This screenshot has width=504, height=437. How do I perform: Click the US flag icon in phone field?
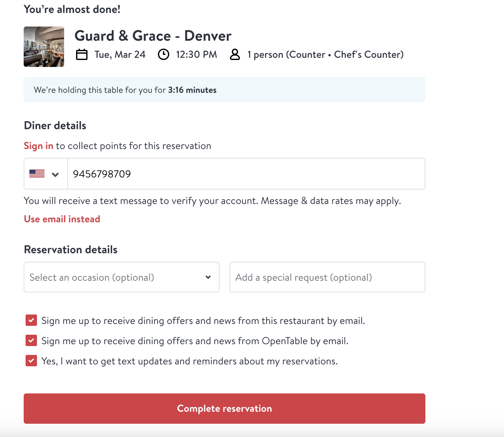tap(37, 174)
